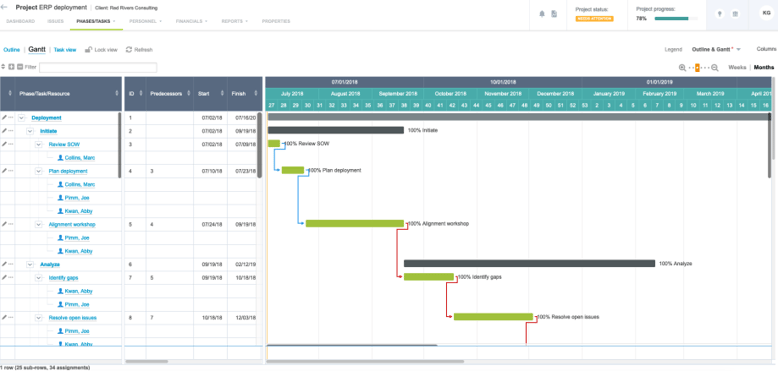Screen dimensions: 778x371
Task: Open the Alignment workshop task link
Action: coord(72,224)
